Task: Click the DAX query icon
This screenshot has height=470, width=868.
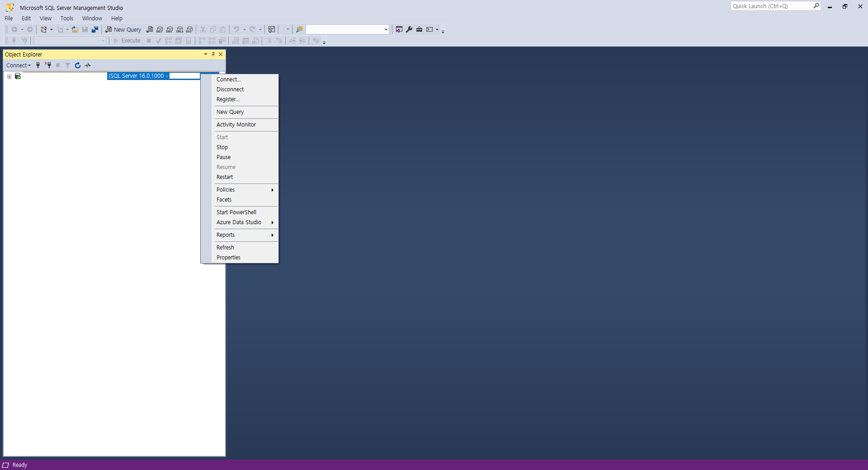Action: click(189, 29)
